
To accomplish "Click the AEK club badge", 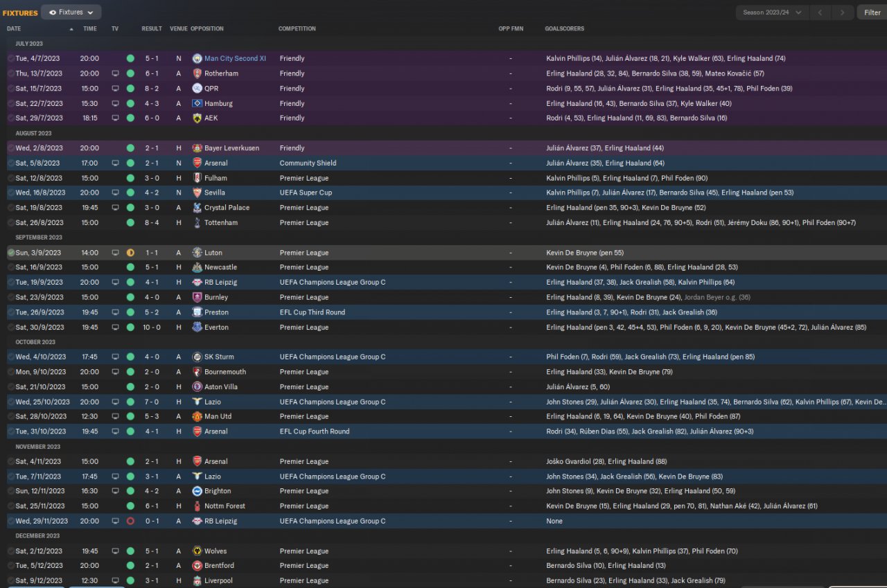I will 197,118.
